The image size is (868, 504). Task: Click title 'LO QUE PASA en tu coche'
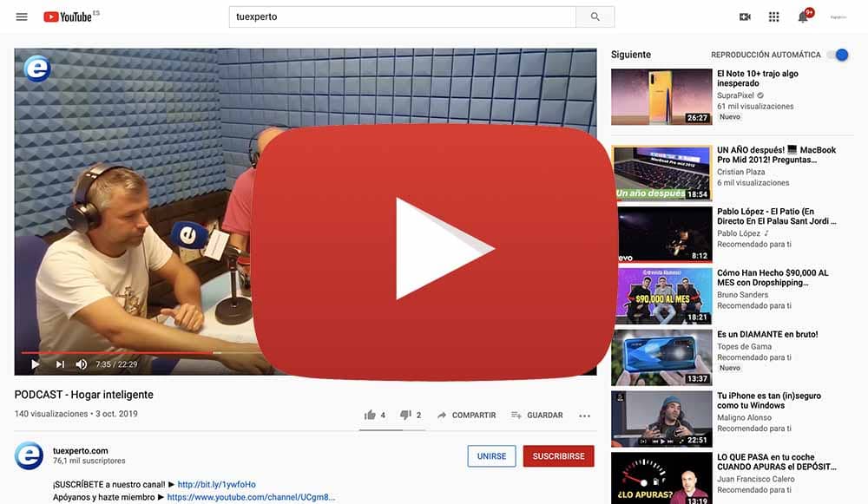pos(777,461)
